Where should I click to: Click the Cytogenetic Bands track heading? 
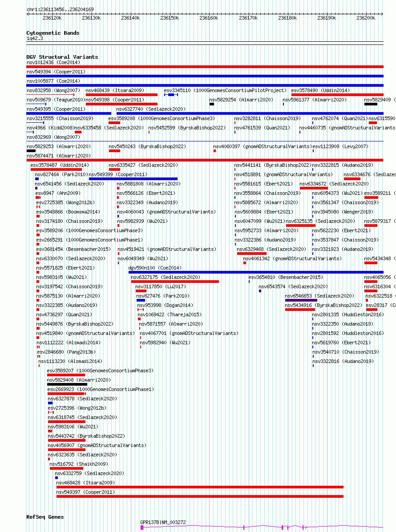53,33
